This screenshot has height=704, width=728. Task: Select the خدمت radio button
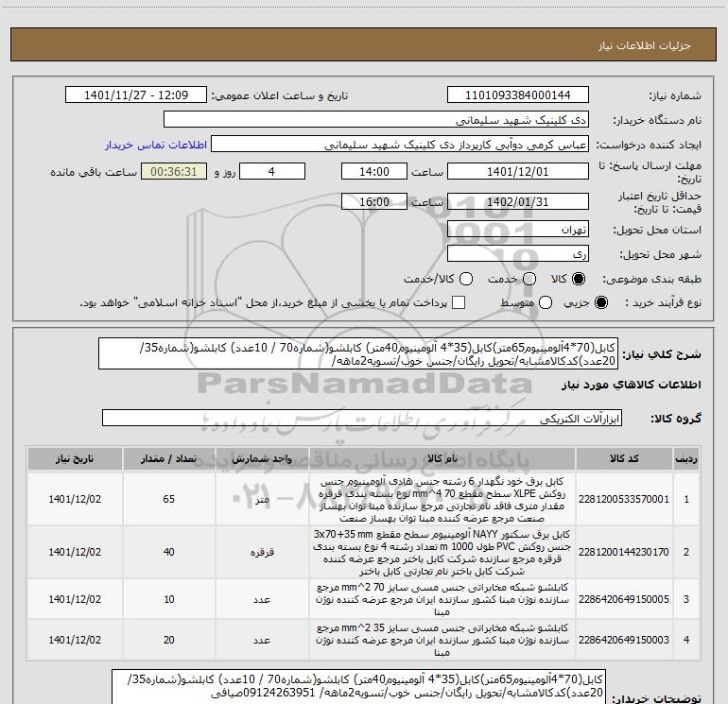(529, 279)
